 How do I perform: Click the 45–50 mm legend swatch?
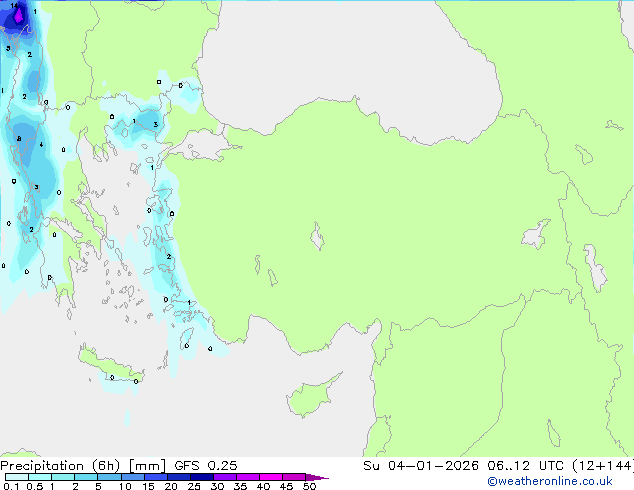tap(294, 477)
